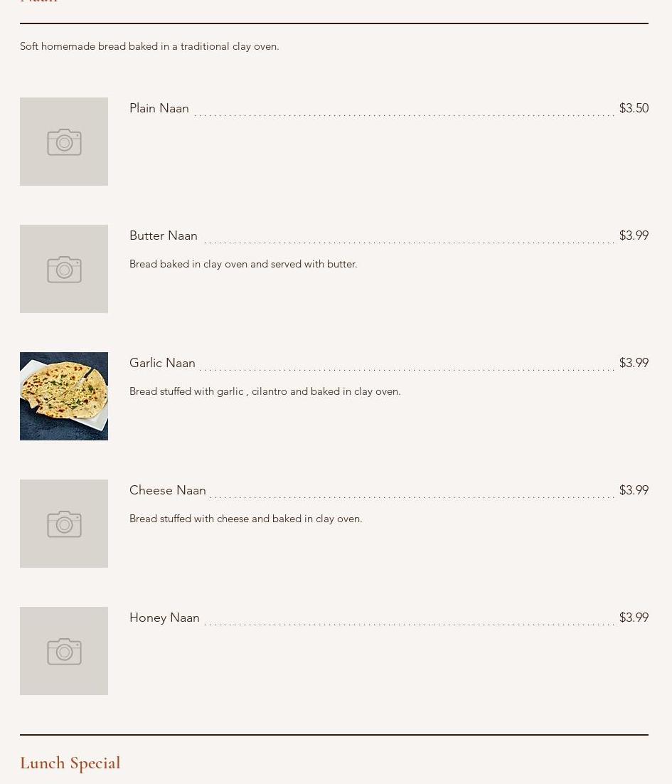Viewport: 672px width, 784px height.
Task: Choose the Garlic Naan item title
Action: click(x=162, y=363)
